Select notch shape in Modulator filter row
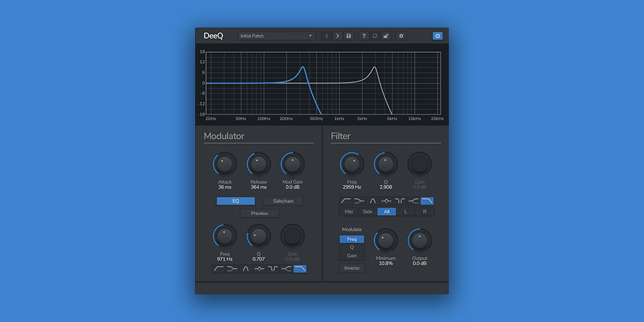644x322 pixels. pyautogui.click(x=272, y=269)
